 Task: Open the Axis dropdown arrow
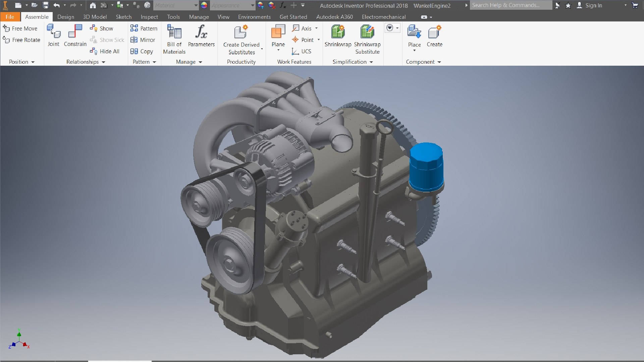316,28
